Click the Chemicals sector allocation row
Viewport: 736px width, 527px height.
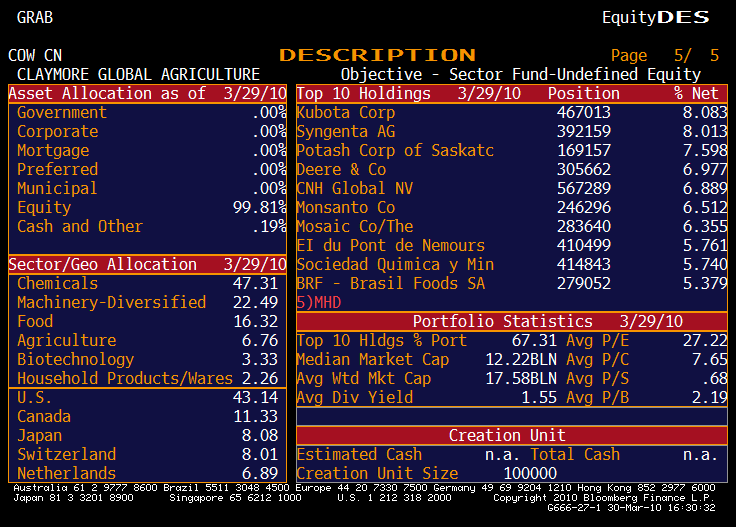pyautogui.click(x=147, y=284)
